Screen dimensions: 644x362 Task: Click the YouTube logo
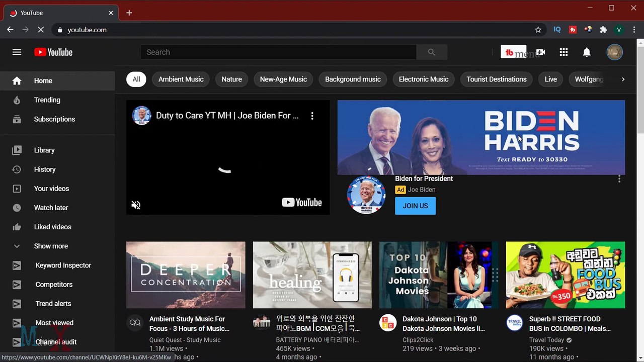[53, 52]
